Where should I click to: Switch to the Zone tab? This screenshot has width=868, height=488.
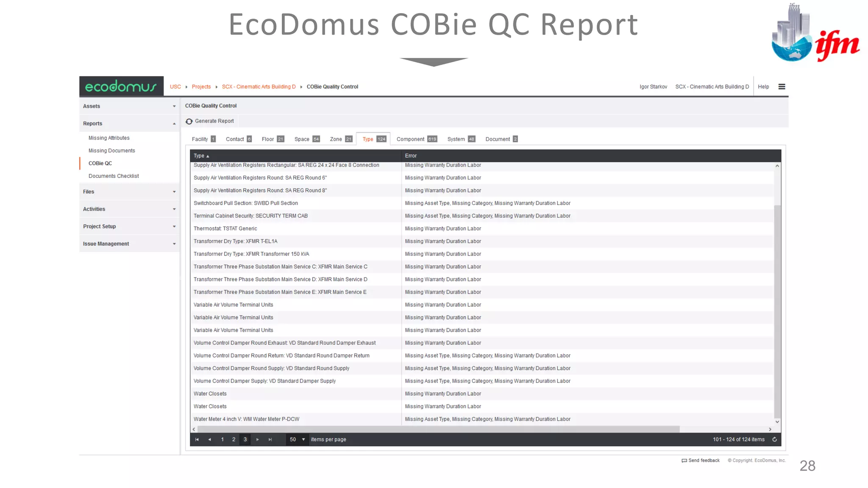pyautogui.click(x=341, y=139)
